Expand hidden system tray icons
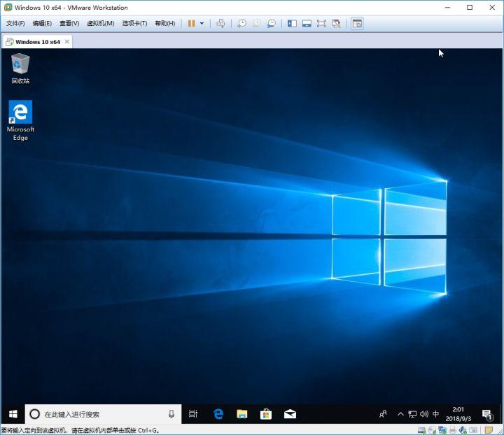This screenshot has width=504, height=435. 400,414
